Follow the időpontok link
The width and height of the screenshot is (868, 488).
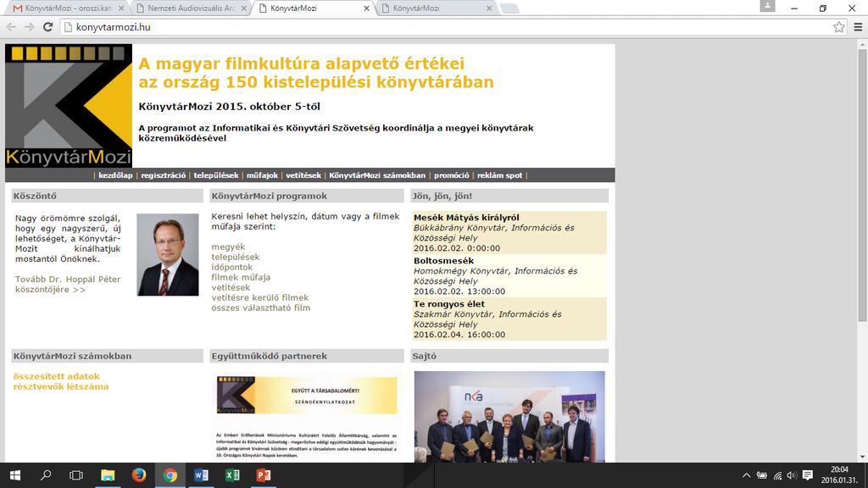tap(232, 267)
